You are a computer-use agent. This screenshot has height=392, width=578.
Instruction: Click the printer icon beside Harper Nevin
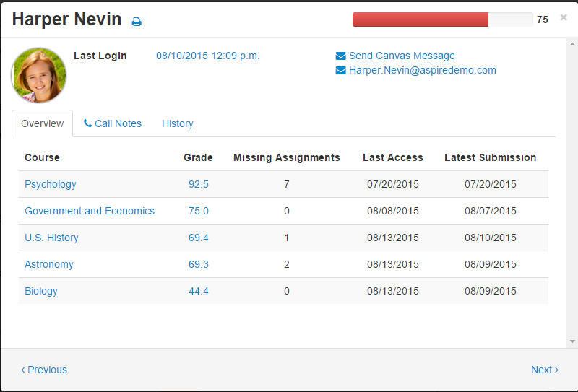137,22
